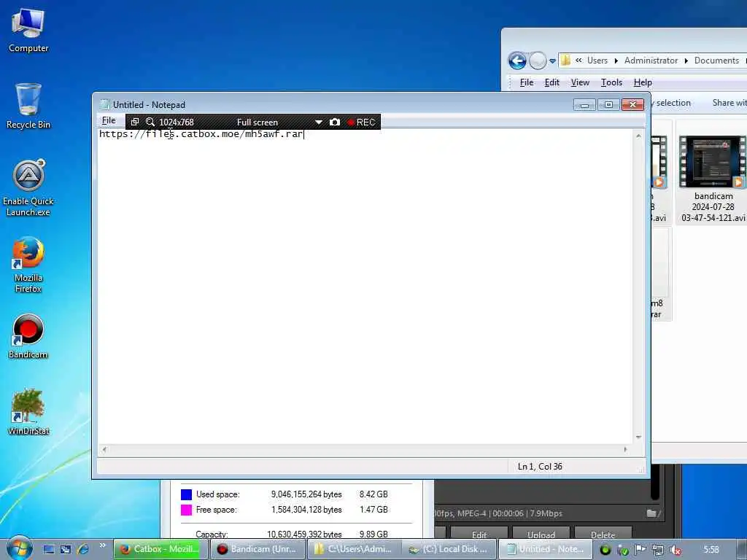
Task: Click the Share with toolbar button
Action: (x=729, y=103)
